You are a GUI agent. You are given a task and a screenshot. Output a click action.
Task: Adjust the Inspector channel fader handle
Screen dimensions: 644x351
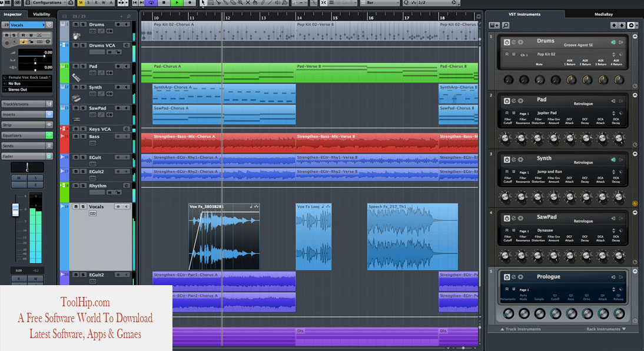coord(16,209)
